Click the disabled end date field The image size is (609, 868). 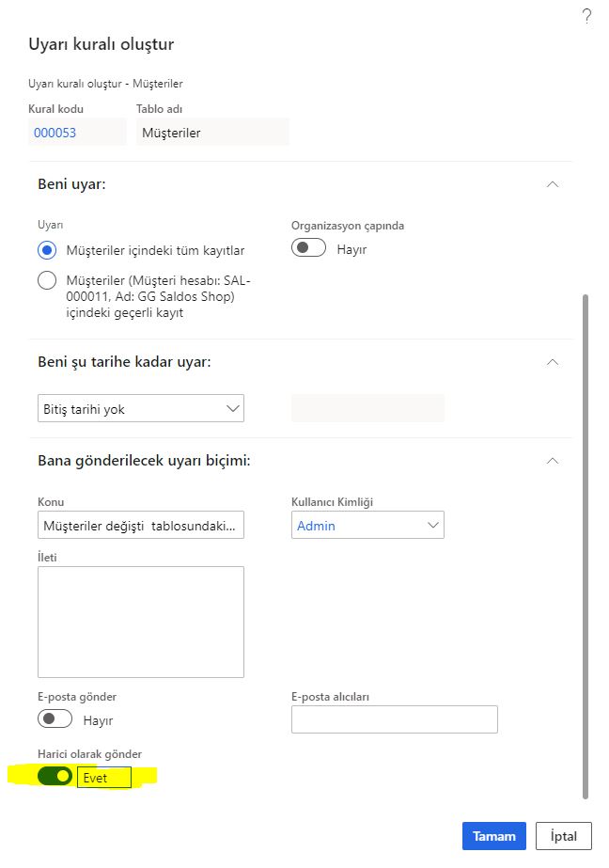[x=367, y=408]
